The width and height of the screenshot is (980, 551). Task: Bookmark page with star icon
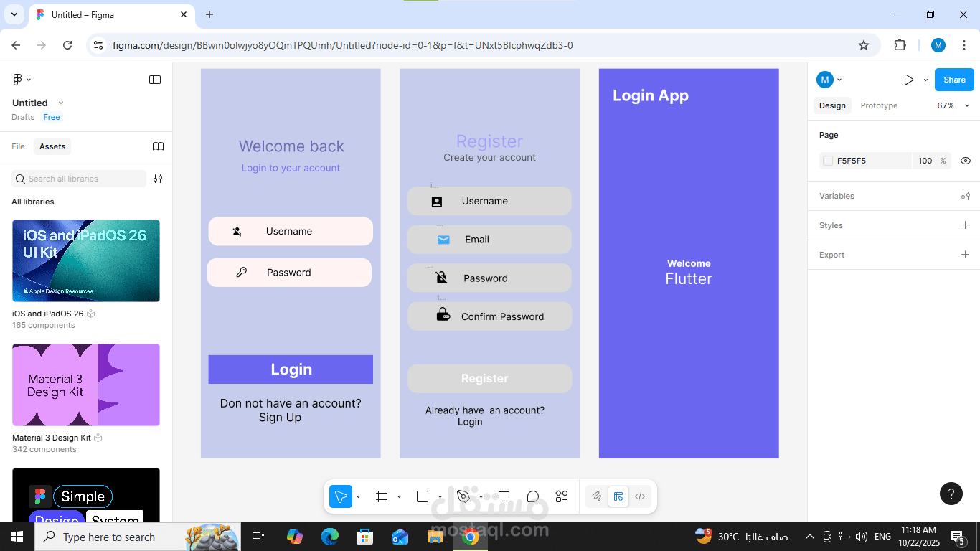click(864, 45)
